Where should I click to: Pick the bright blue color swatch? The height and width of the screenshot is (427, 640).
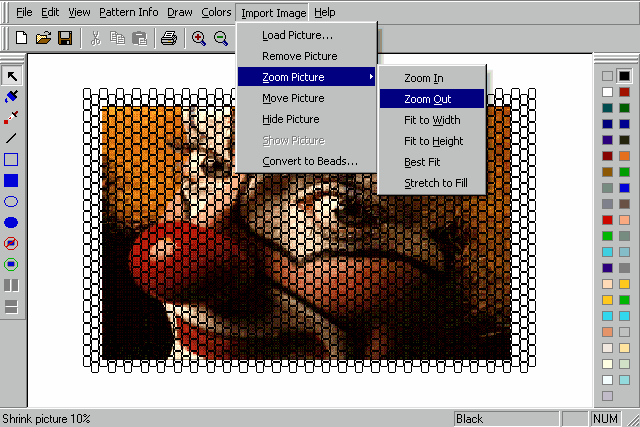tap(624, 188)
